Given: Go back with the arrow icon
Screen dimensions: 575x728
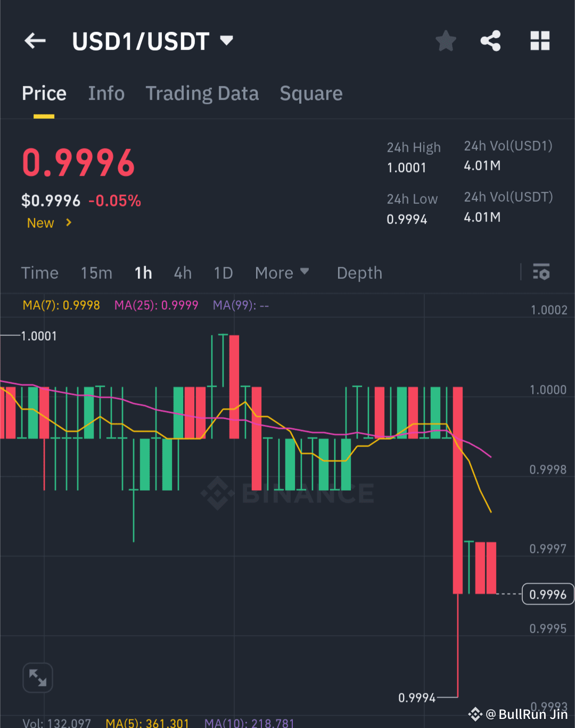Looking at the screenshot, I should 35,40.
